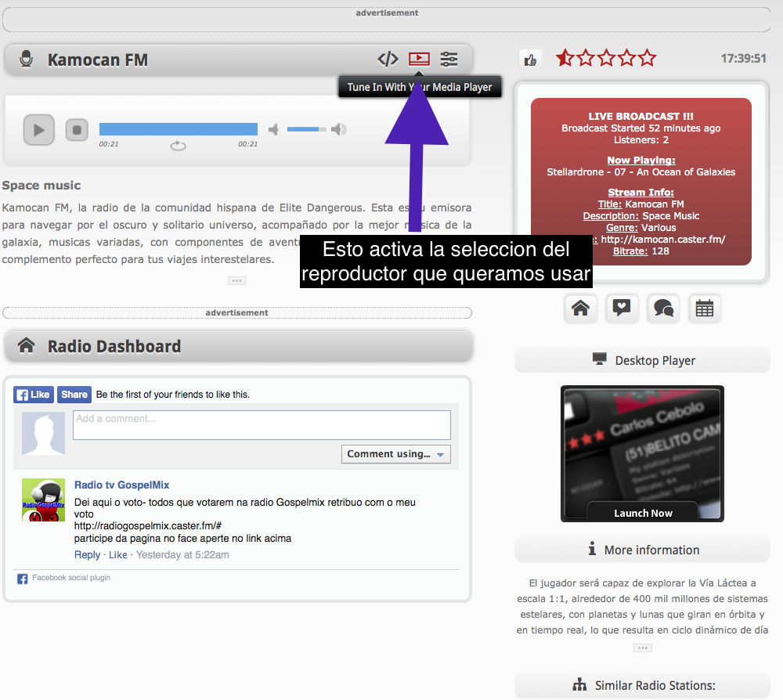Open Radio tv GospelMix profile link

[122, 485]
